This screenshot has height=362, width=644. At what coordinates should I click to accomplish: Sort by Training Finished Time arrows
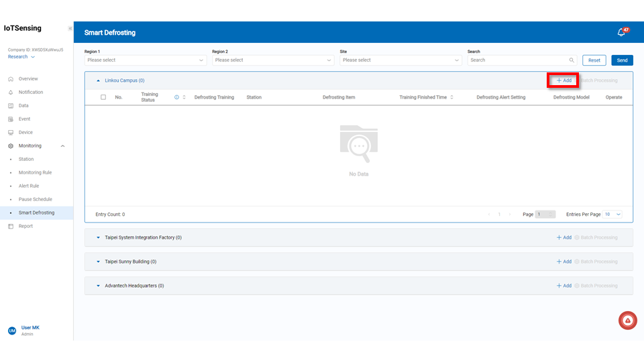pyautogui.click(x=452, y=97)
